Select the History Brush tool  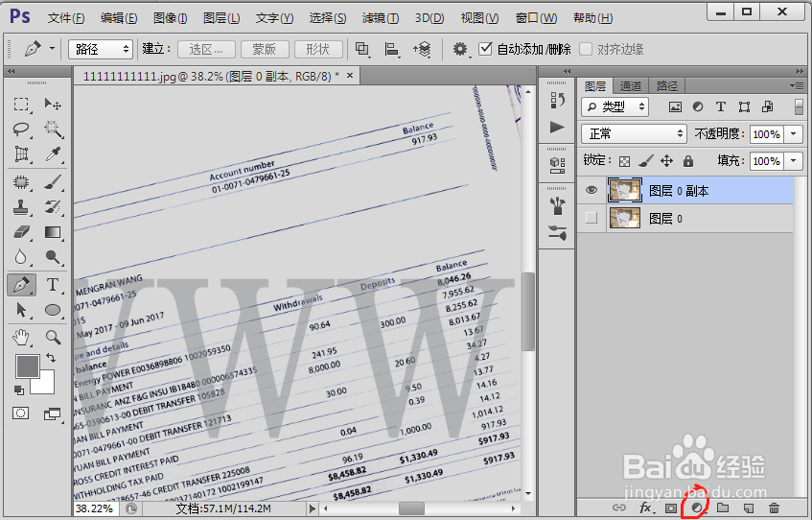click(x=53, y=207)
